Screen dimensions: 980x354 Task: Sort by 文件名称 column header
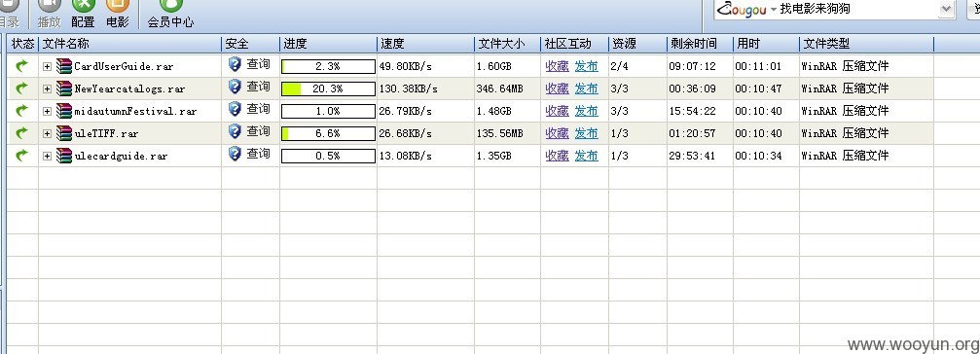point(130,44)
